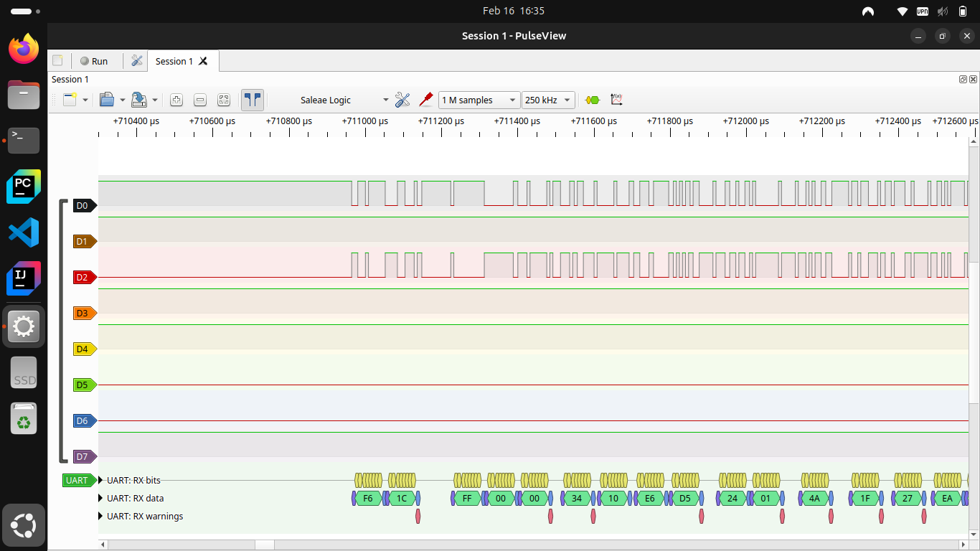
Task: Expand the UART: RX warnings row
Action: click(100, 516)
